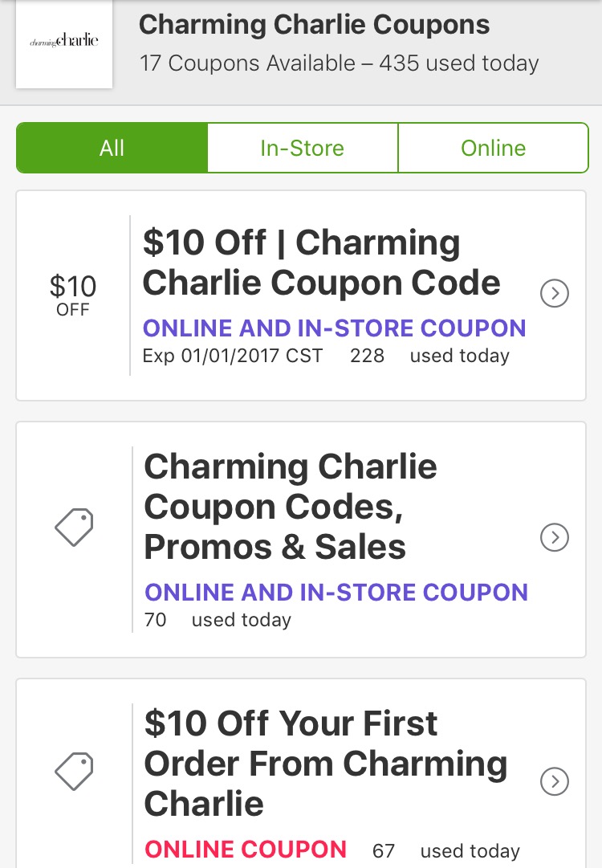Open $10 Off Your First Order offer
The width and height of the screenshot is (602, 868).
(x=326, y=763)
